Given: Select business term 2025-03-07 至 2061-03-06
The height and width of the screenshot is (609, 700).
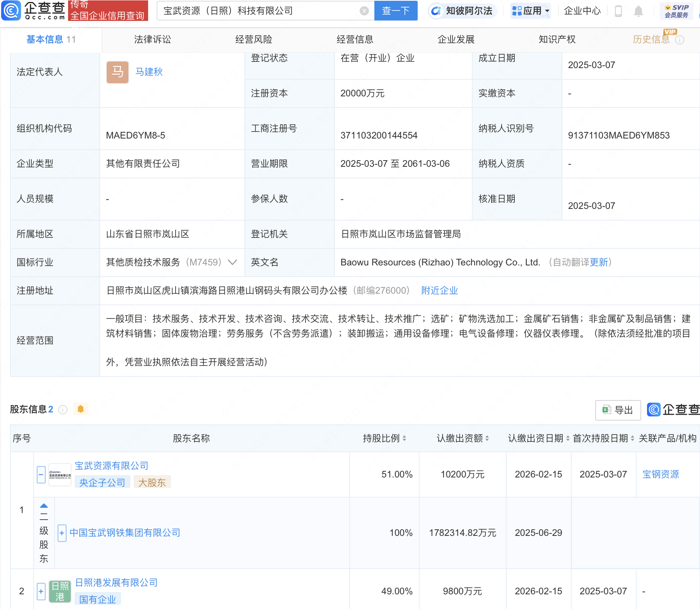Looking at the screenshot, I should (395, 164).
